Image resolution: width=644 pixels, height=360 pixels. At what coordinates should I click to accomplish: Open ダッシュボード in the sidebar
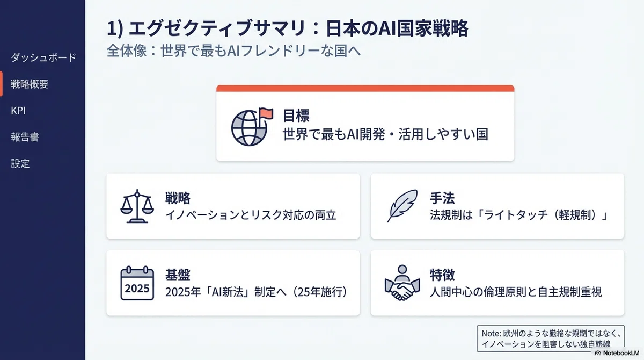[43, 57]
